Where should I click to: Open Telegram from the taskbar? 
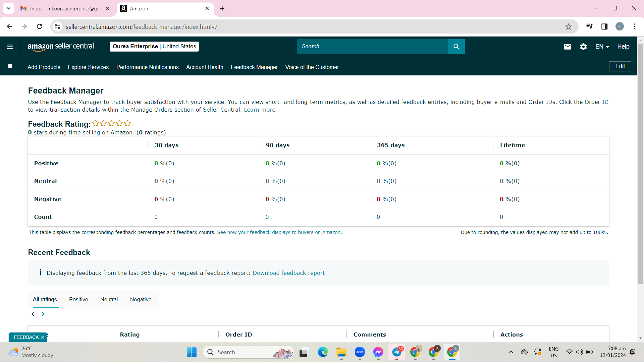click(x=397, y=352)
